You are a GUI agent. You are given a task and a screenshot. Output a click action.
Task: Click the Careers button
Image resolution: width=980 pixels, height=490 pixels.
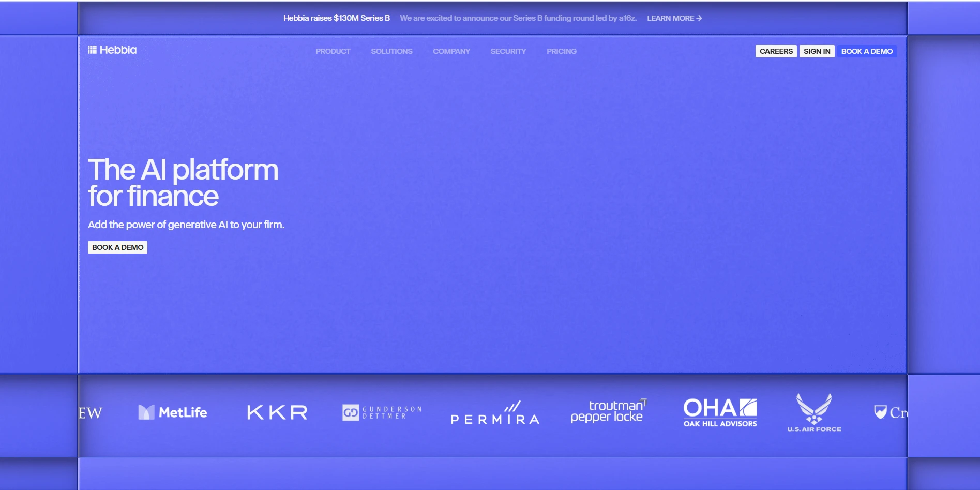[x=776, y=51]
